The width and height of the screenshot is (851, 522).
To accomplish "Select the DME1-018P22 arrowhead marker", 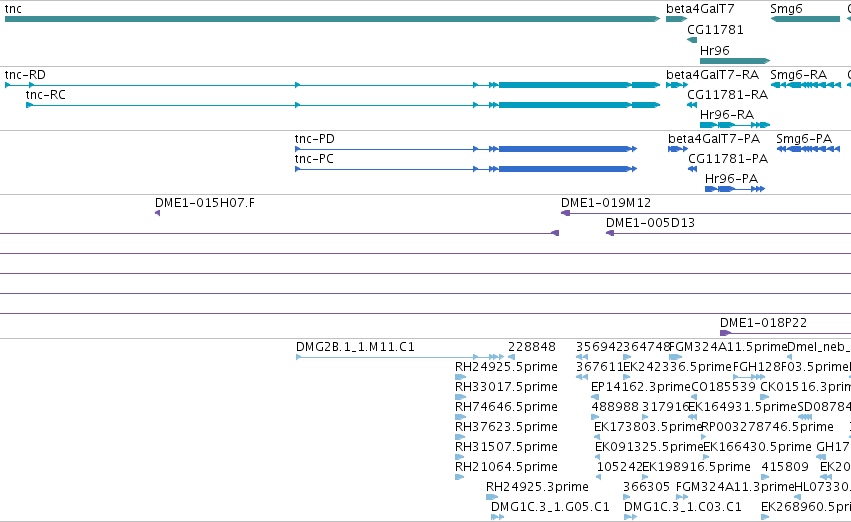I will pyautogui.click(x=725, y=333).
